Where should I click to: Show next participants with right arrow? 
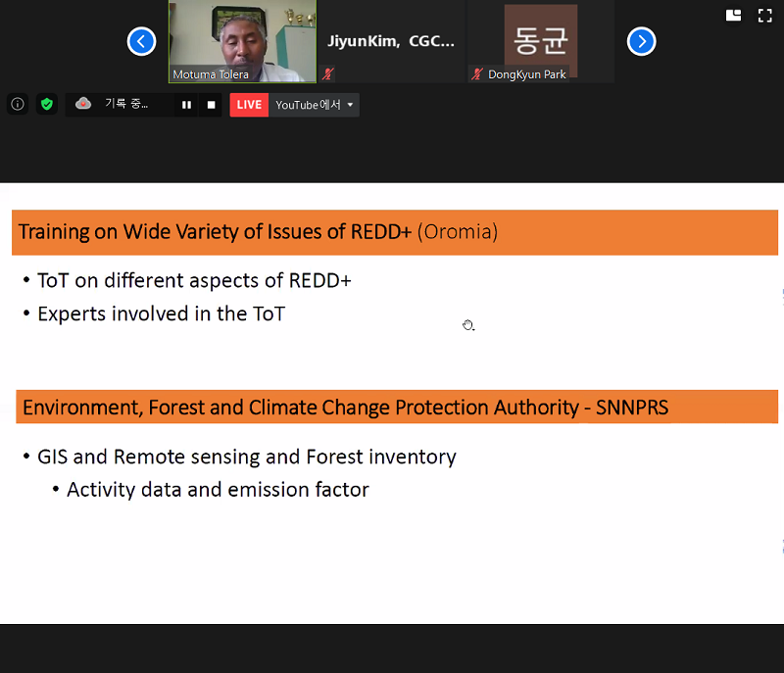pyautogui.click(x=641, y=41)
